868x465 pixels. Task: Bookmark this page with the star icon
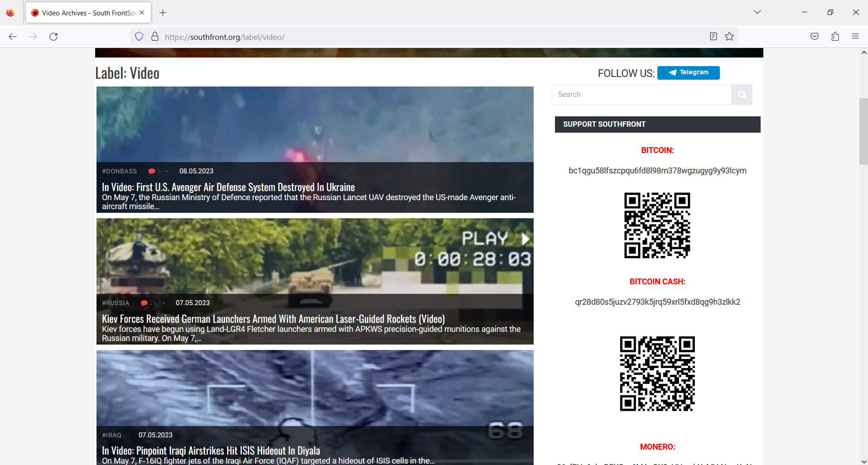pyautogui.click(x=729, y=36)
